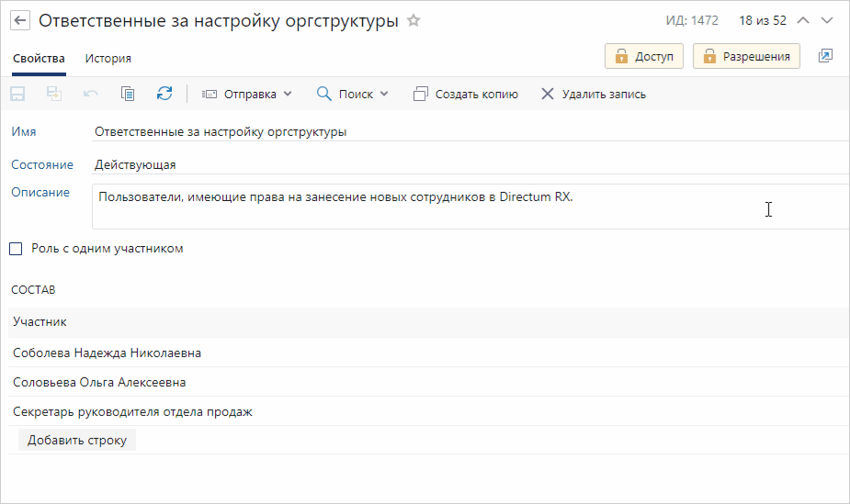Go to the previous record with up chevron
This screenshot has width=850, height=504.
tap(803, 20)
